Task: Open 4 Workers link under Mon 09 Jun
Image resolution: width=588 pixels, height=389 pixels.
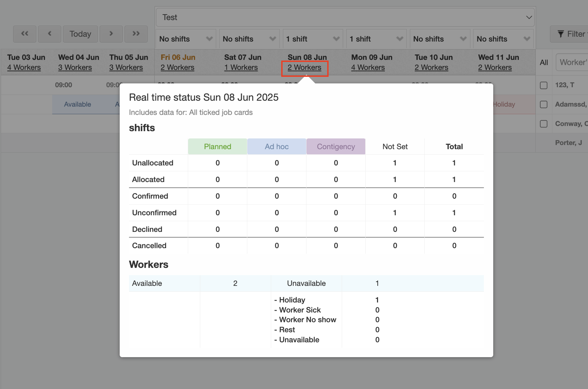Action: [x=368, y=67]
